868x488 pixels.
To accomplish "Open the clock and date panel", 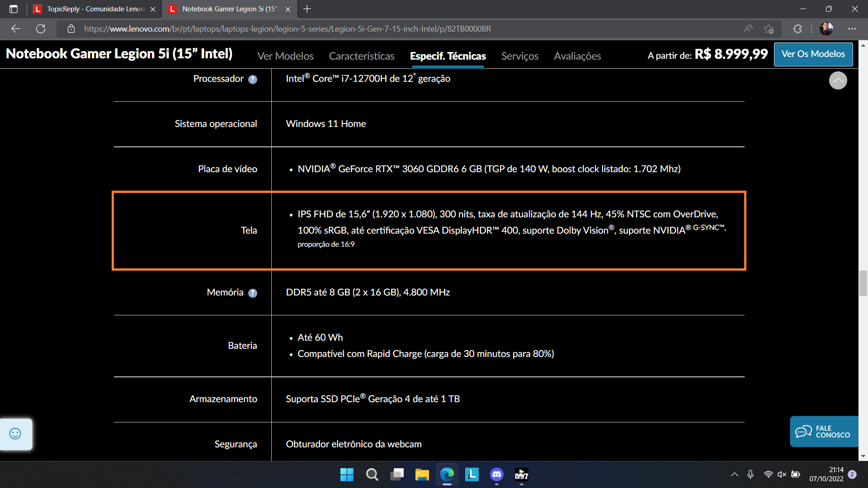I will (x=826, y=474).
